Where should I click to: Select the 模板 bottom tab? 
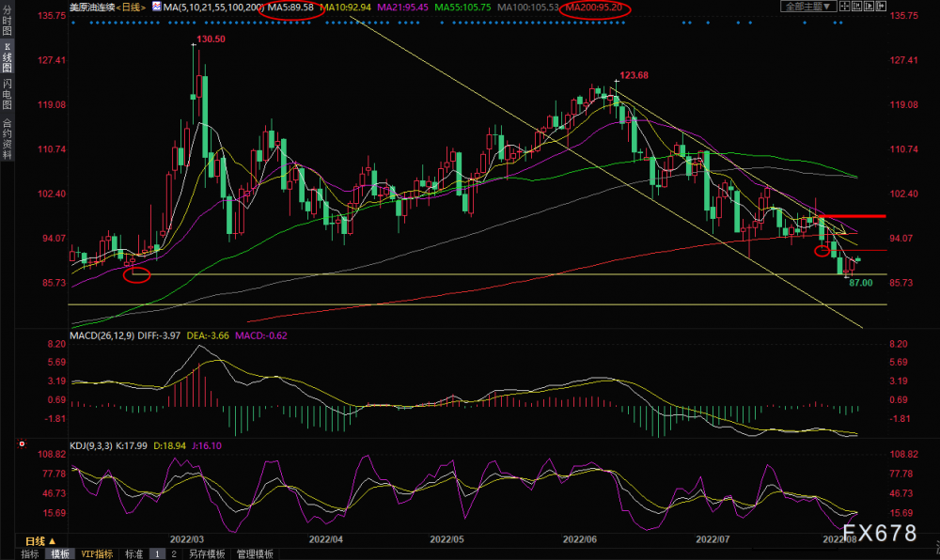60,554
